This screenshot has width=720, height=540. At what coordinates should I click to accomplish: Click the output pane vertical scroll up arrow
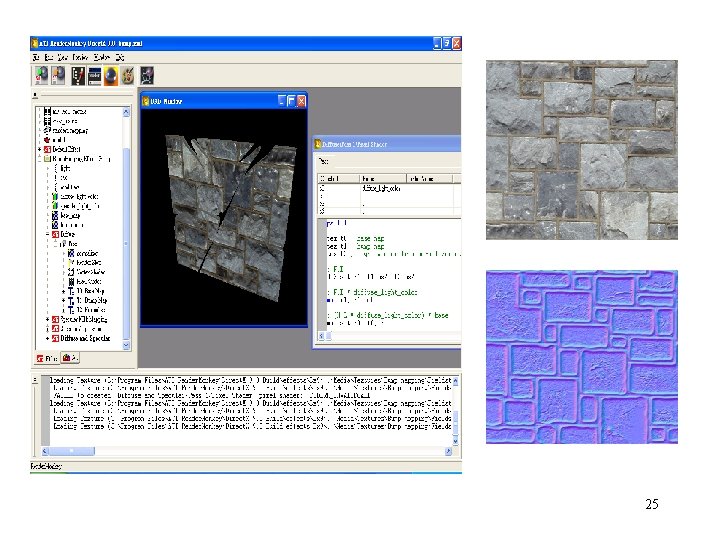(x=456, y=381)
